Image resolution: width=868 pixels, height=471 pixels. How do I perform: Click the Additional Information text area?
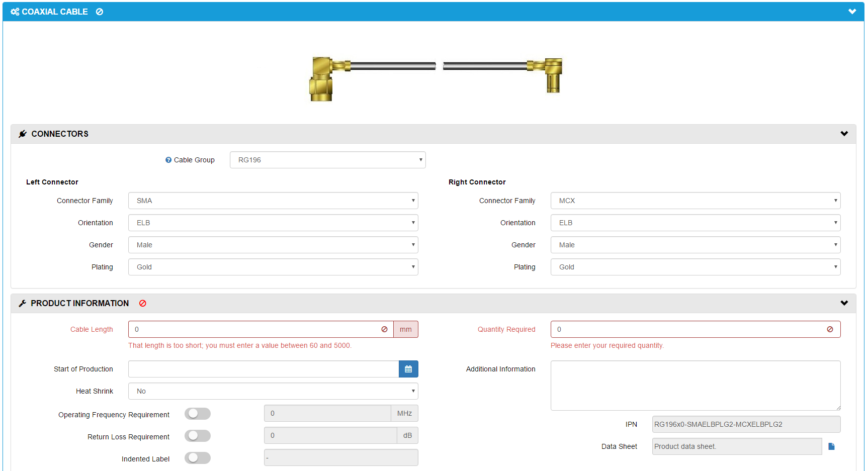tap(695, 386)
